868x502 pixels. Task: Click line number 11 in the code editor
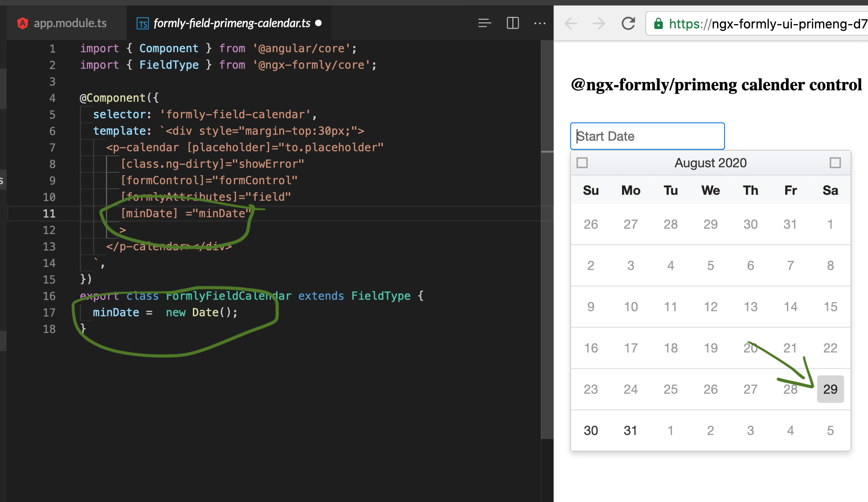(49, 214)
